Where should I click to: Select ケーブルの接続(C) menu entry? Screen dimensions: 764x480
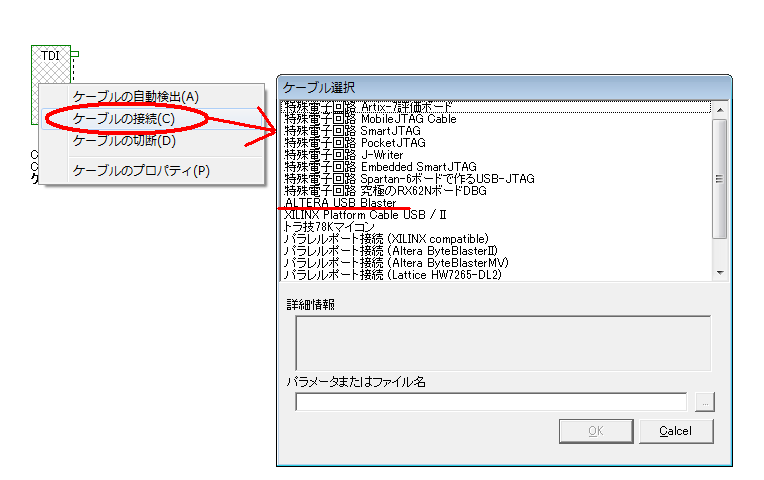[x=125, y=119]
